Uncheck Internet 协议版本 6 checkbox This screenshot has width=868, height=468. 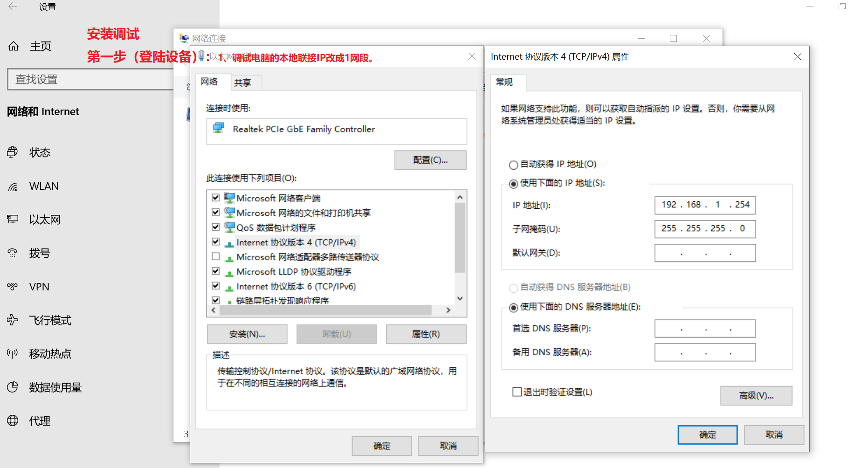[216, 286]
